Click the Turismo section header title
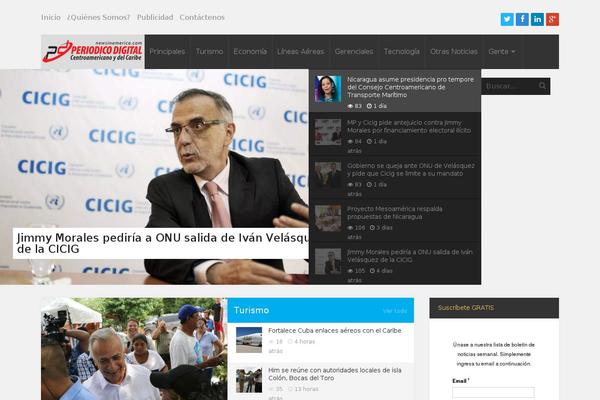Image resolution: width=600 pixels, height=400 pixels. pyautogui.click(x=251, y=310)
